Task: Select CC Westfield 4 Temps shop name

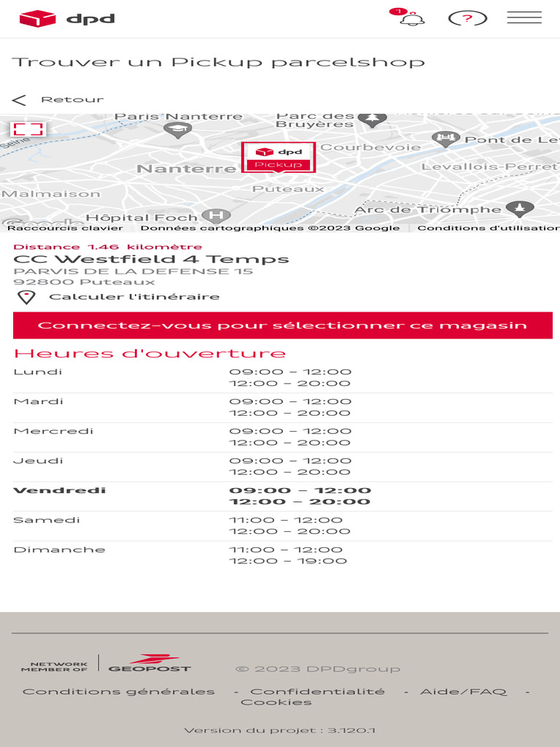Action: 151,259
